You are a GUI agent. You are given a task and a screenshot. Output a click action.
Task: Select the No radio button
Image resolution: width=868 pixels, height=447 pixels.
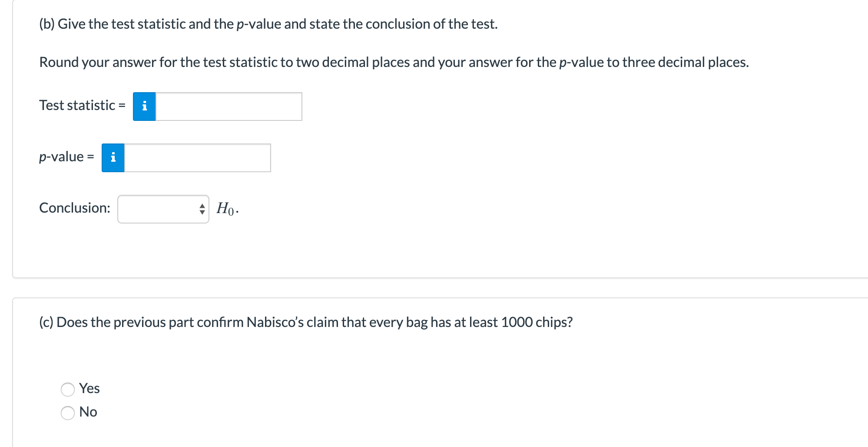click(x=68, y=413)
